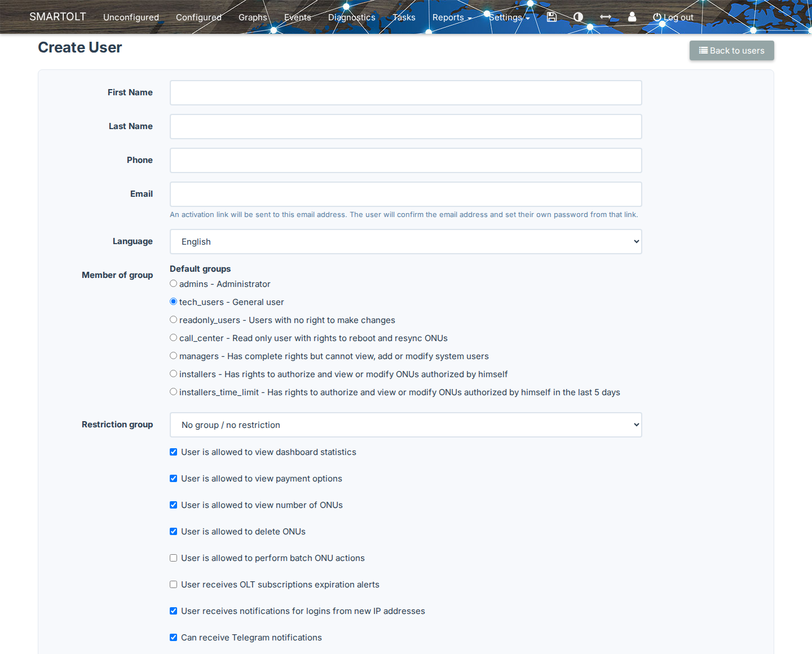
Task: Select the installers group radio button
Action: (x=174, y=374)
